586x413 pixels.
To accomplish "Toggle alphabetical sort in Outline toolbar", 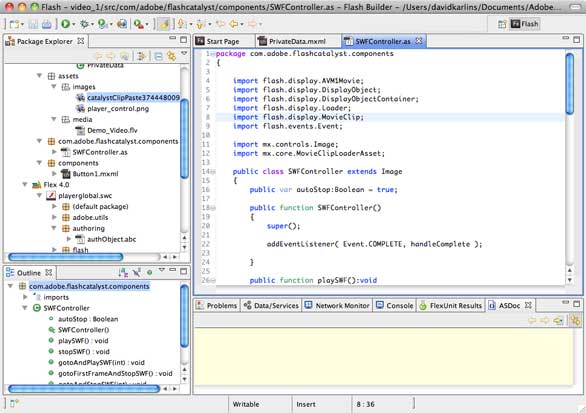I will tap(123, 272).
